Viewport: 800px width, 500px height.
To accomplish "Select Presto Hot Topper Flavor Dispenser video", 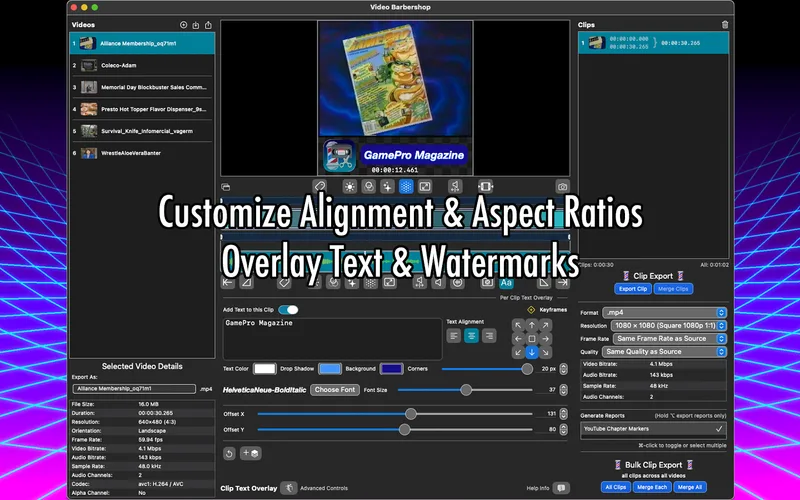I will click(142, 109).
